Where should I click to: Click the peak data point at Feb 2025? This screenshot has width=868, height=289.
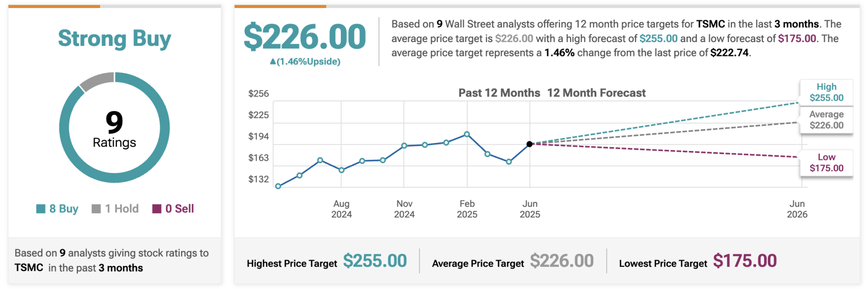(x=467, y=134)
